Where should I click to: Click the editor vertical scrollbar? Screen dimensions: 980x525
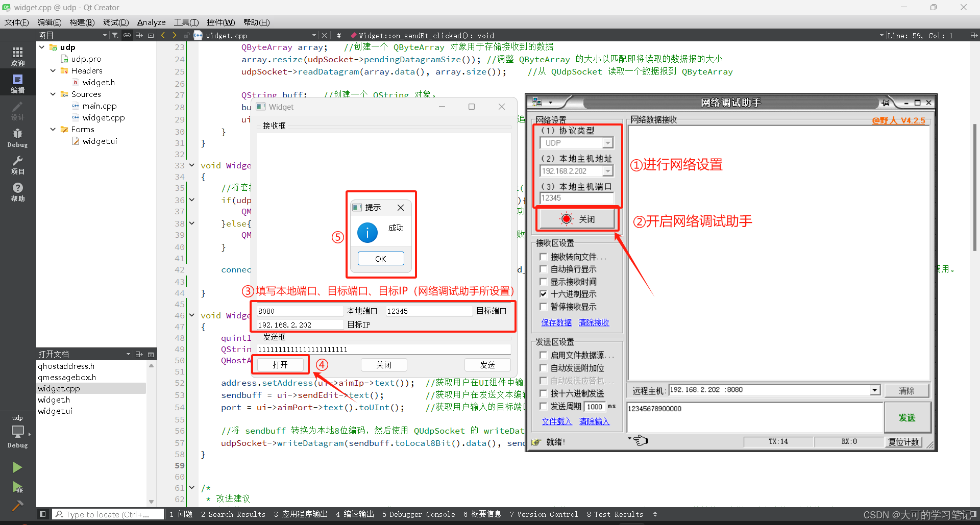click(x=974, y=187)
